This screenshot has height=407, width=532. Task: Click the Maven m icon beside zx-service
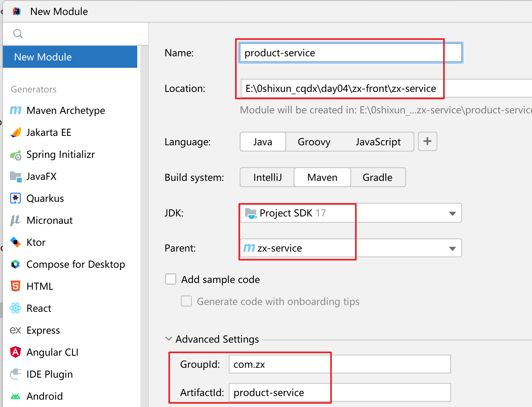[x=249, y=247]
